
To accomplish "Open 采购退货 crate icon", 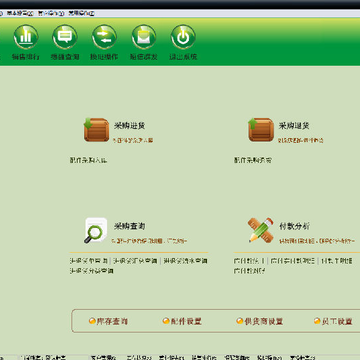I will (261, 129).
